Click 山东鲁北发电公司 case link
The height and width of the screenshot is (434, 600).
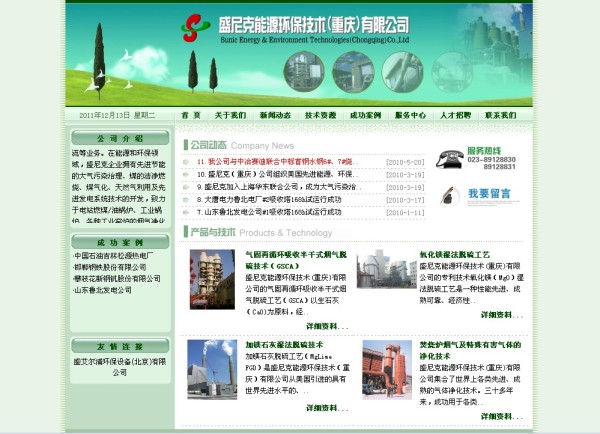click(x=103, y=290)
